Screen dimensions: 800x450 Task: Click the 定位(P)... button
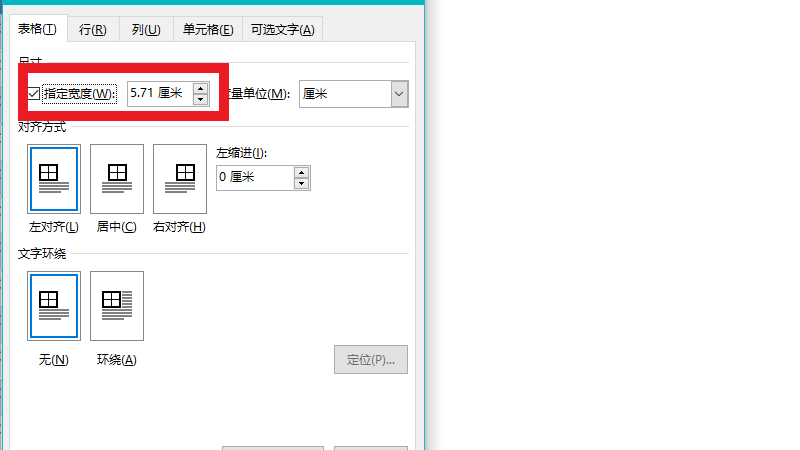coord(371,359)
